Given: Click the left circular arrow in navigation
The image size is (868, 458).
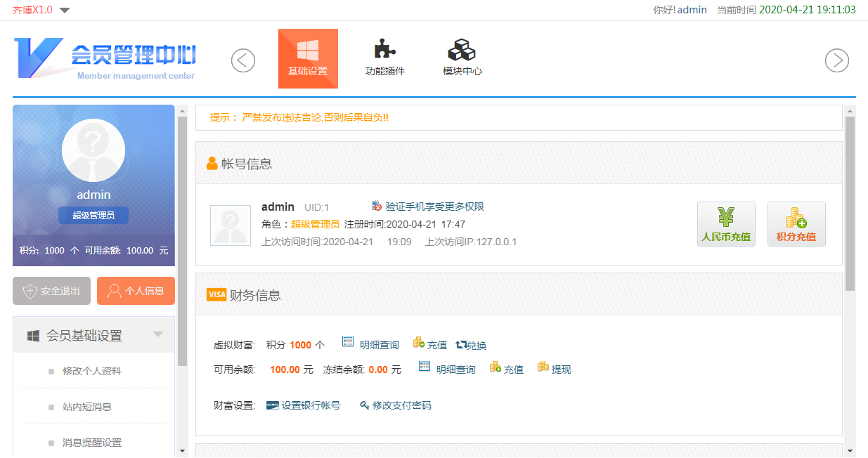Looking at the screenshot, I should 243,60.
